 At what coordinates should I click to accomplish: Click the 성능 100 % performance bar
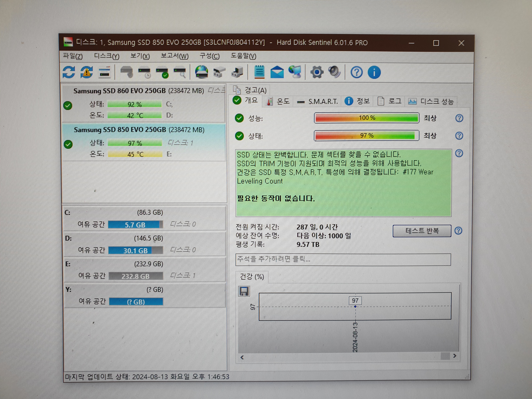pyautogui.click(x=367, y=118)
